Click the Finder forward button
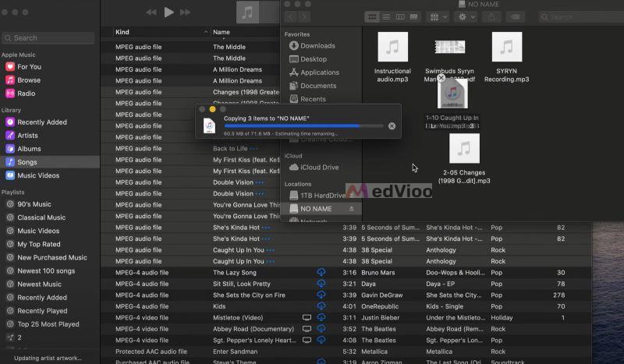 (304, 16)
